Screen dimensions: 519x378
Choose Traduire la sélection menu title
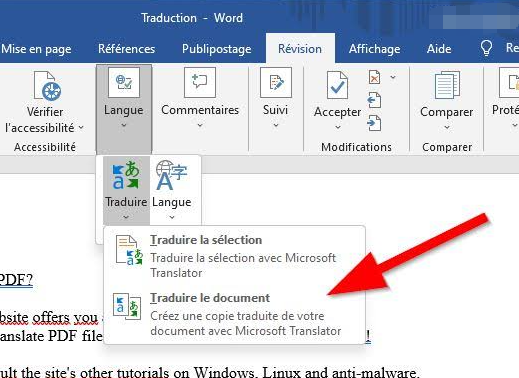206,240
